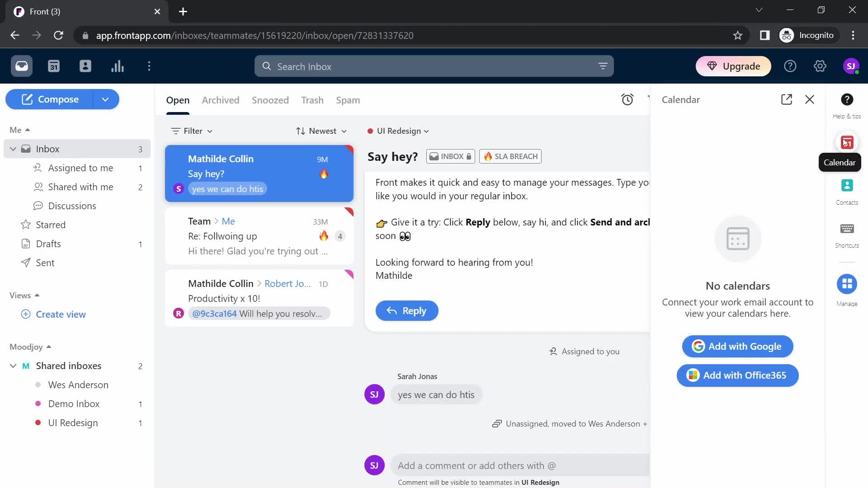Reload the browser page
868x488 pixels.
tap(58, 35)
